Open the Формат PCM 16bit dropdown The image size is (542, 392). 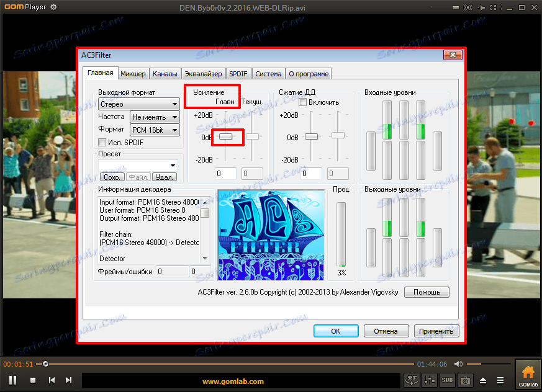155,130
